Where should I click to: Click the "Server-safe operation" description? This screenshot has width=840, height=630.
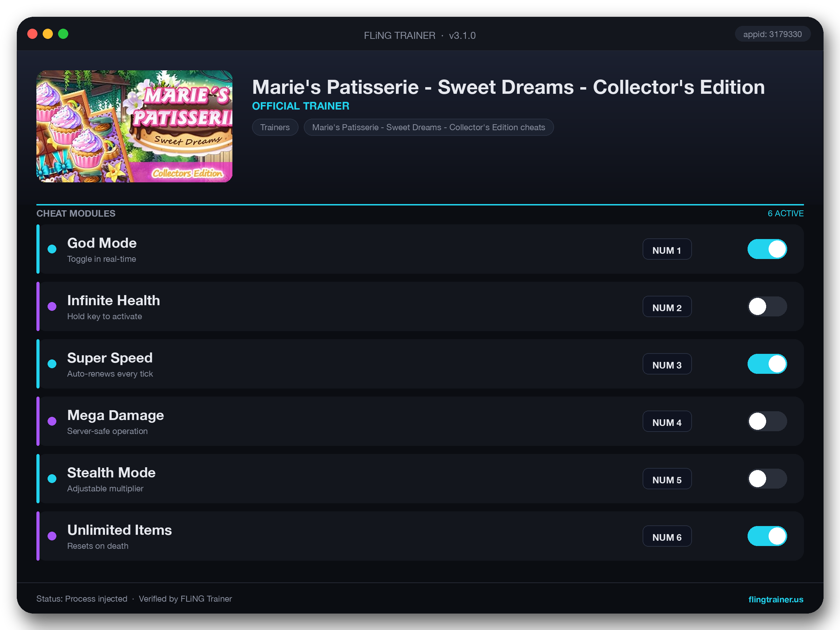click(x=107, y=431)
